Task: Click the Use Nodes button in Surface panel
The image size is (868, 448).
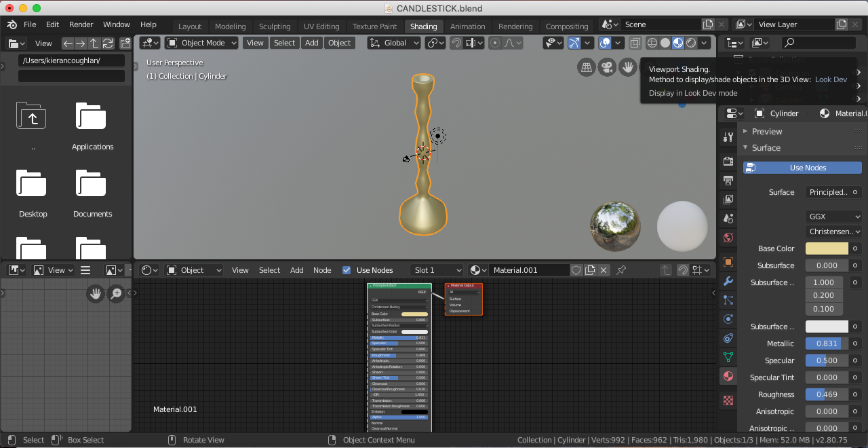Action: point(802,168)
